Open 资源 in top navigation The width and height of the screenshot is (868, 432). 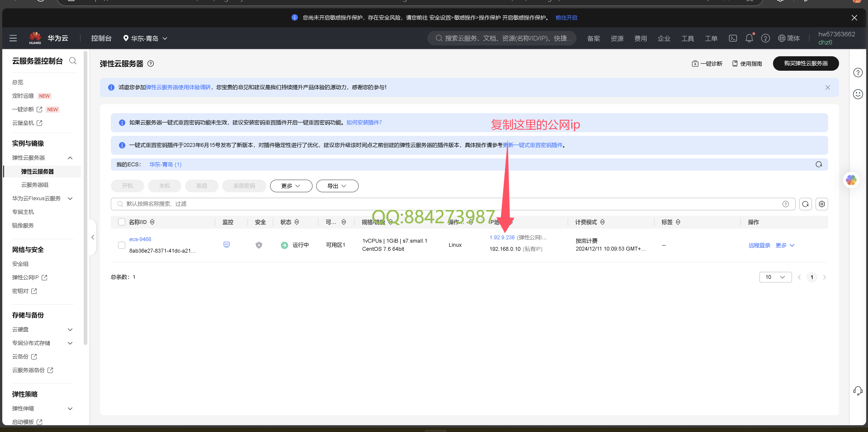click(617, 38)
